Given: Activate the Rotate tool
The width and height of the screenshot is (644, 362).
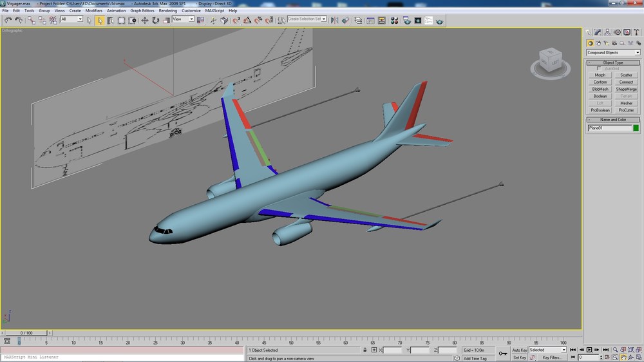Looking at the screenshot, I should tap(155, 20).
